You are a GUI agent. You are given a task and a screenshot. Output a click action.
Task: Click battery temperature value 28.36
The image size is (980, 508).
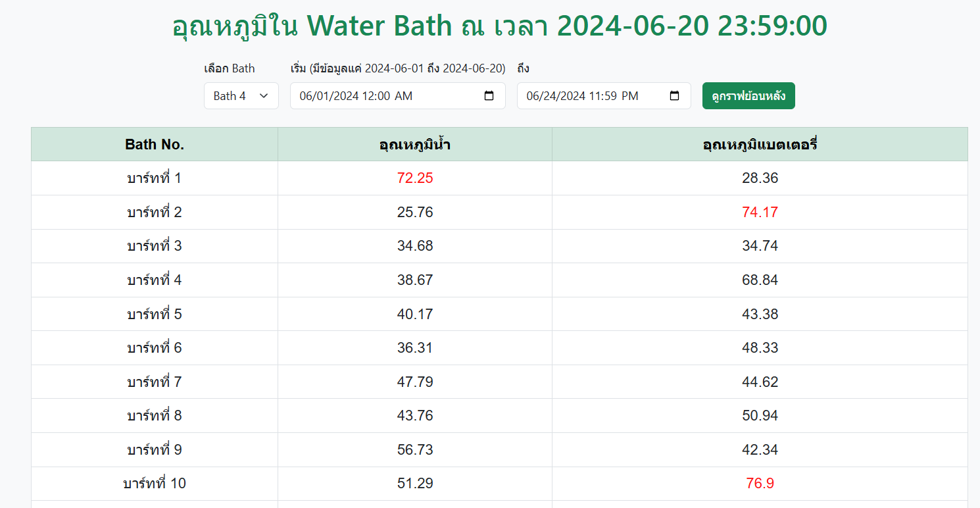(760, 178)
